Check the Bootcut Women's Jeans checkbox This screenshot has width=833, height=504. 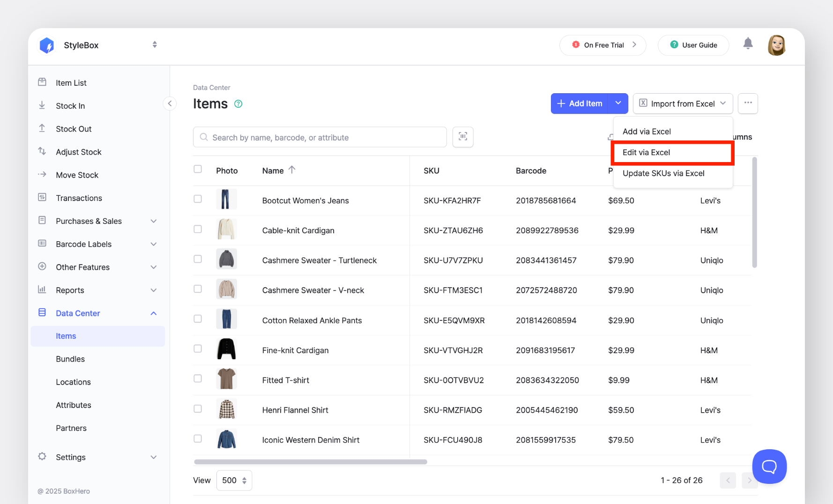point(198,199)
